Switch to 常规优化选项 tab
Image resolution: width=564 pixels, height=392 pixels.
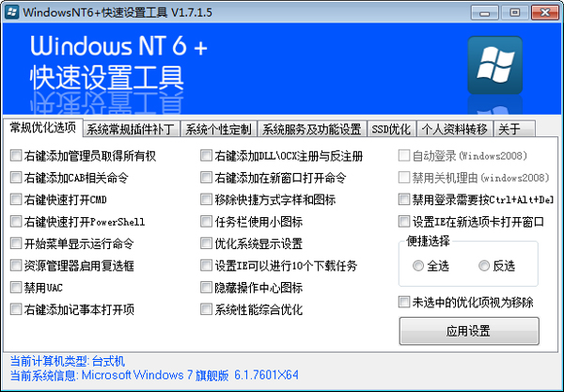[x=43, y=127]
